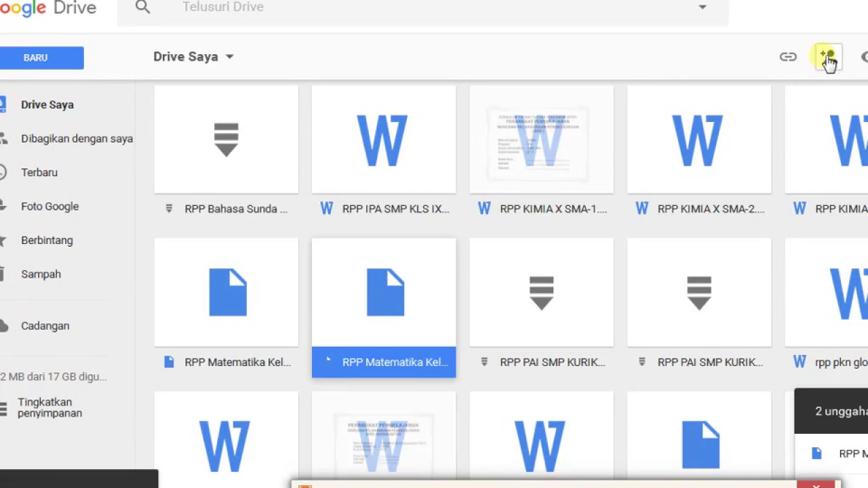Open Drive Saya in sidebar
The image size is (868, 488).
pos(47,104)
